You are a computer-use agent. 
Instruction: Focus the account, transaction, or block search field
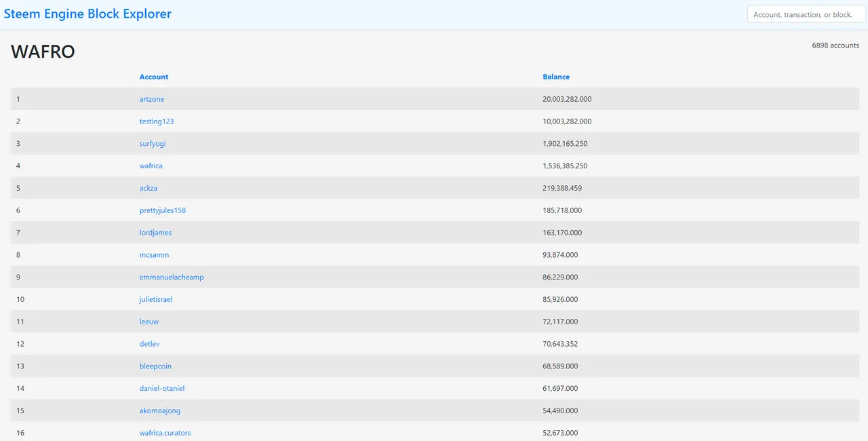click(806, 14)
